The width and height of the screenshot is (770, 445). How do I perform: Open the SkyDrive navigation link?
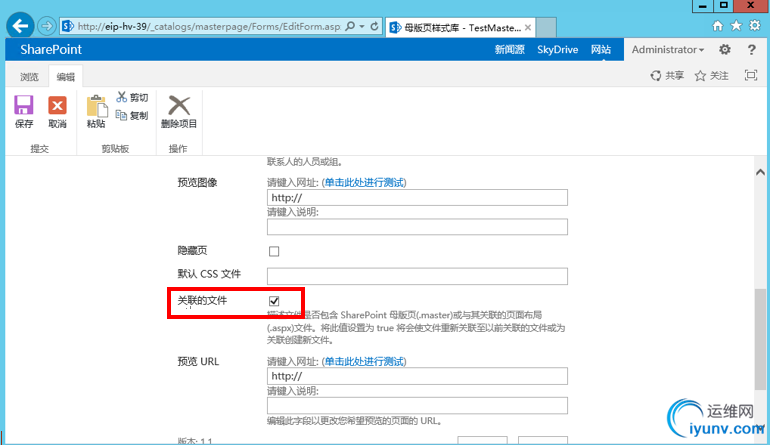pyautogui.click(x=557, y=50)
